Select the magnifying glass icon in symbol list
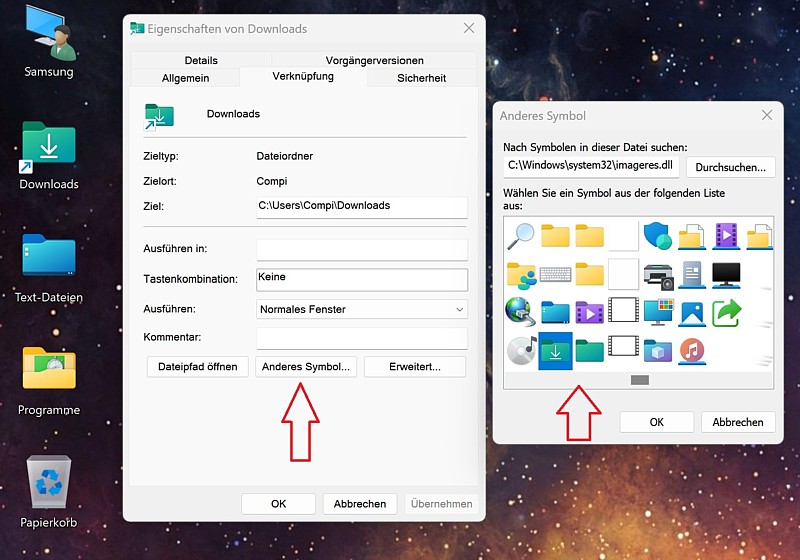Viewport: 800px width, 560px height. [520, 236]
